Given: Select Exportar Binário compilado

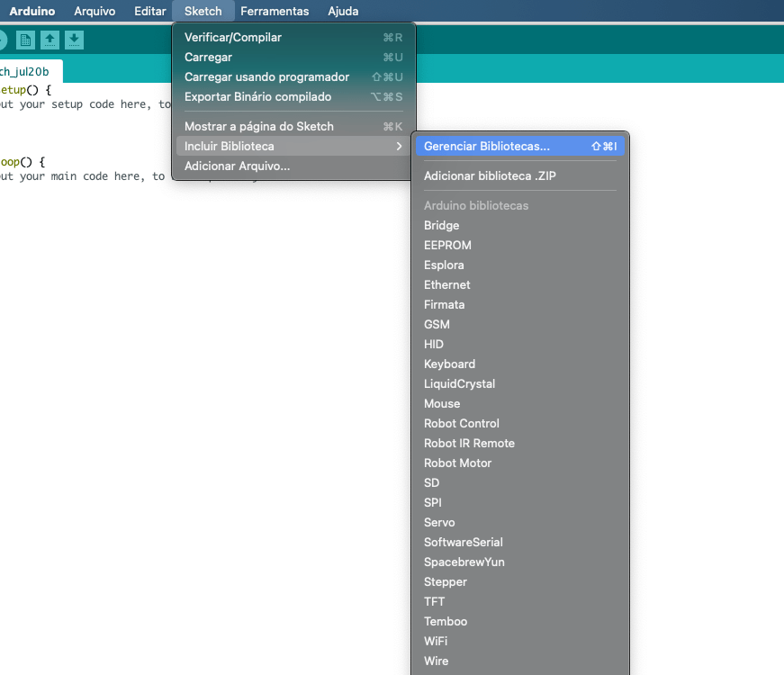Looking at the screenshot, I should (293, 96).
